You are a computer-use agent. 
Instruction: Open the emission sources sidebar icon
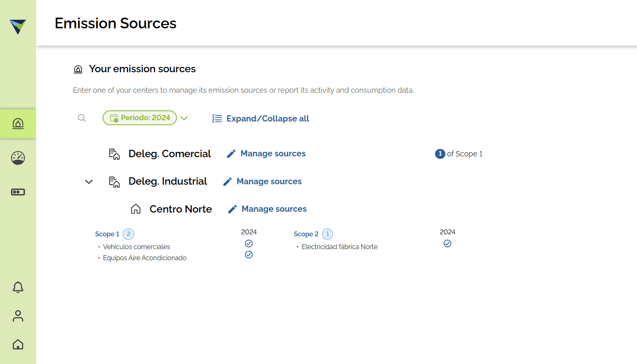tap(18, 124)
